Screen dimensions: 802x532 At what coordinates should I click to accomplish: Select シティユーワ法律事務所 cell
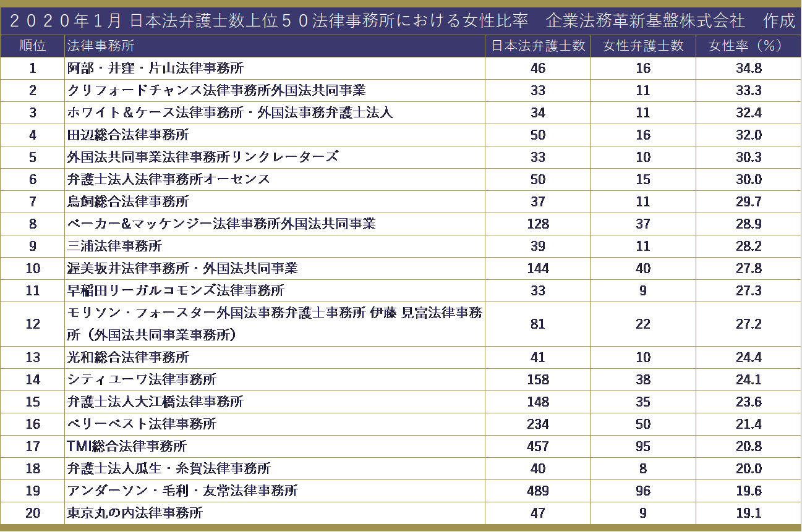point(275,380)
